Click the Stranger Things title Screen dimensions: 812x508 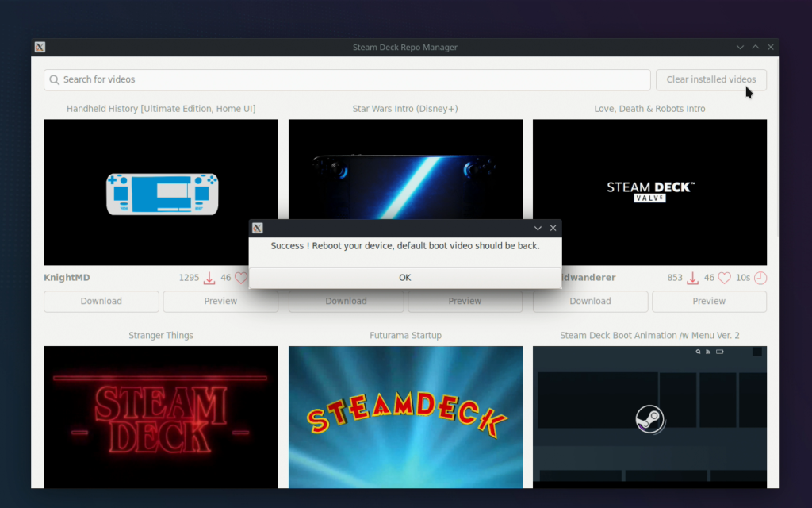tap(161, 336)
